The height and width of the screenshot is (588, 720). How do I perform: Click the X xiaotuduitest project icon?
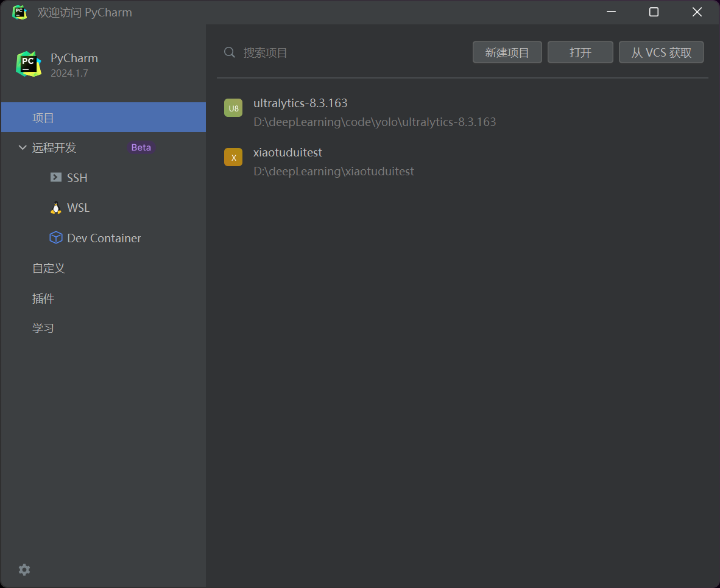[x=233, y=157]
